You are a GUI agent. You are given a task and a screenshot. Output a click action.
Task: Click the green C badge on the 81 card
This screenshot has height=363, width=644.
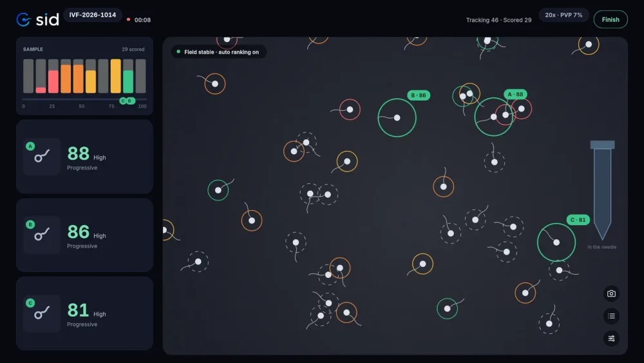[x=30, y=303]
